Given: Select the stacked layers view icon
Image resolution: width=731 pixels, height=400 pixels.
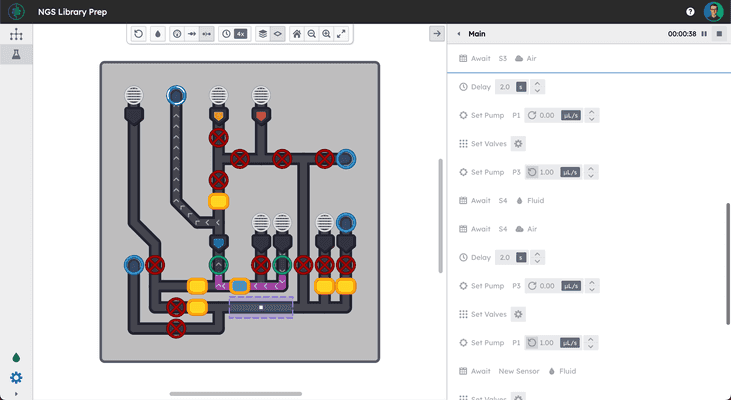Looking at the screenshot, I should (x=263, y=34).
